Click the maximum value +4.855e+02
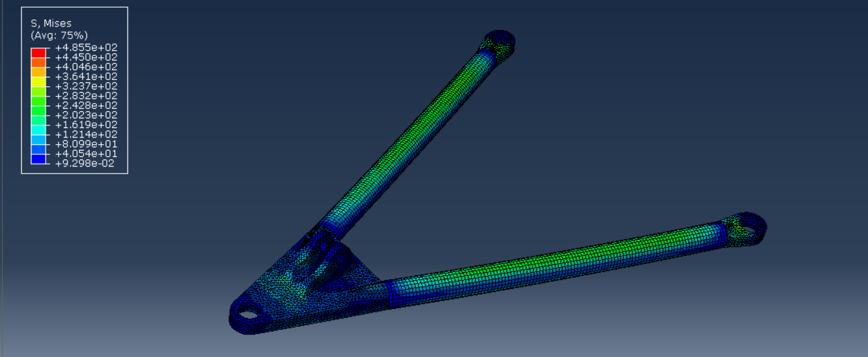Screen dimensions: 868x357 pos(86,48)
